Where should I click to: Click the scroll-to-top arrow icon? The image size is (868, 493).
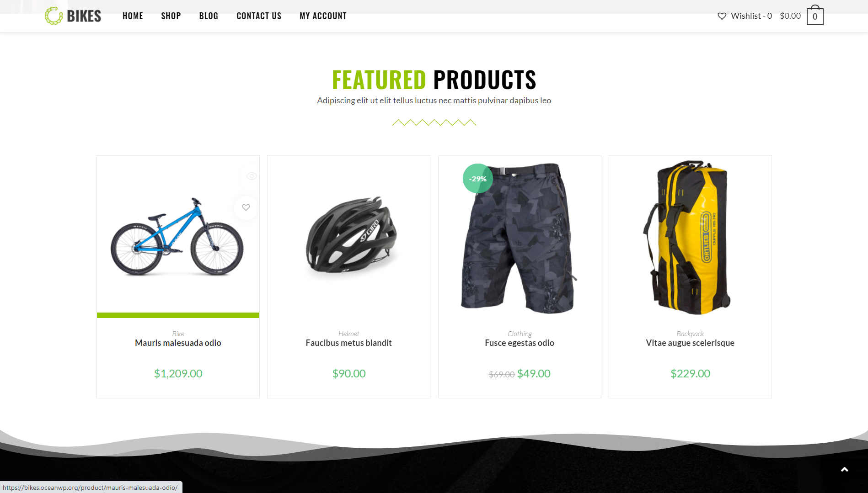point(845,469)
